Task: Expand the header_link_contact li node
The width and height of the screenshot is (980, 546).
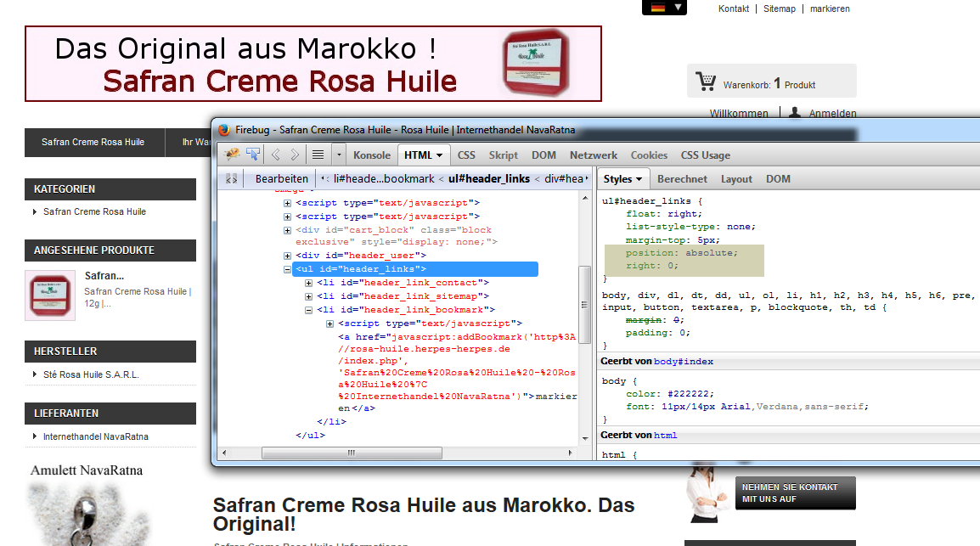Action: tap(309, 283)
